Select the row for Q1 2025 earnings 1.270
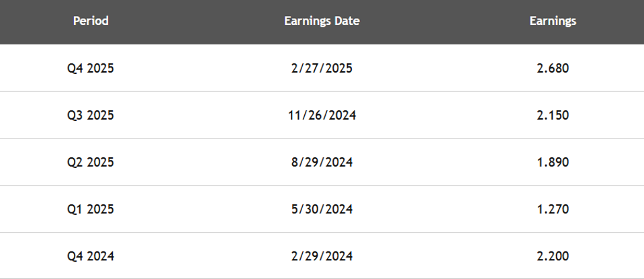Viewport: 644px width, 279px height. [322, 209]
